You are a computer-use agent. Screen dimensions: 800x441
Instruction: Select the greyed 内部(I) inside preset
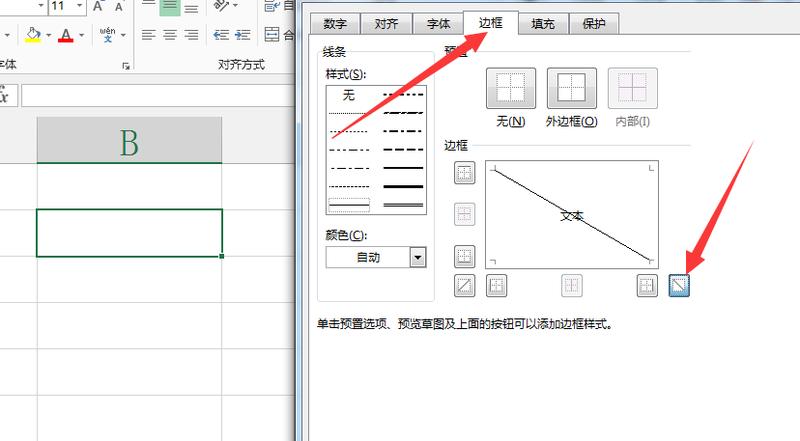click(x=633, y=88)
